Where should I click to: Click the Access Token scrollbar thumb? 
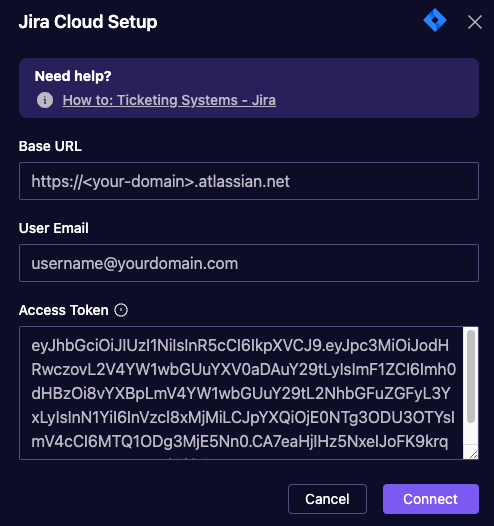click(471, 376)
